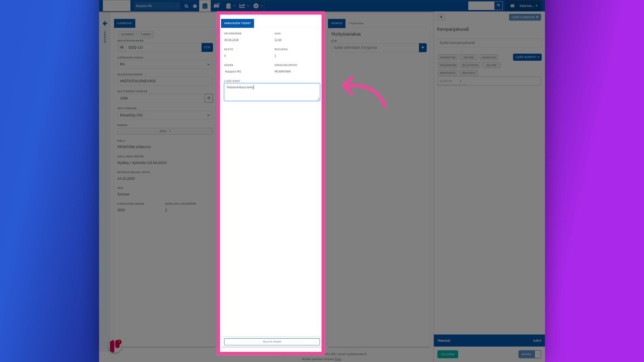The height and width of the screenshot is (362, 644).
Task: Expand the Lisää suorite dropdown
Action: [527, 57]
